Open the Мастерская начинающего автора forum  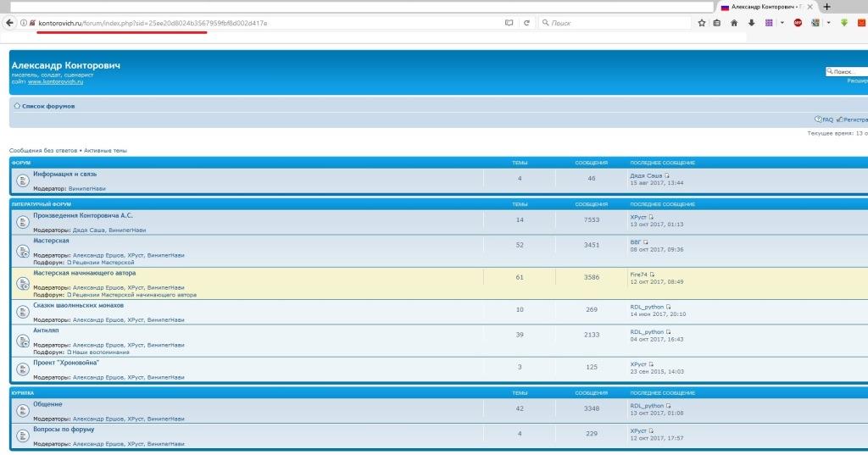(x=84, y=273)
